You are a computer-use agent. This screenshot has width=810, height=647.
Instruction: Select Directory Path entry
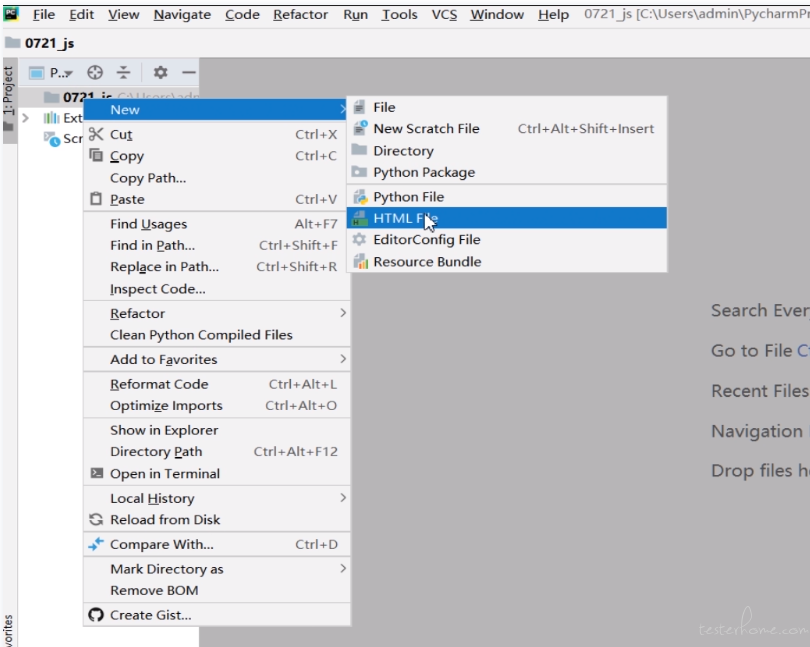(x=216, y=451)
